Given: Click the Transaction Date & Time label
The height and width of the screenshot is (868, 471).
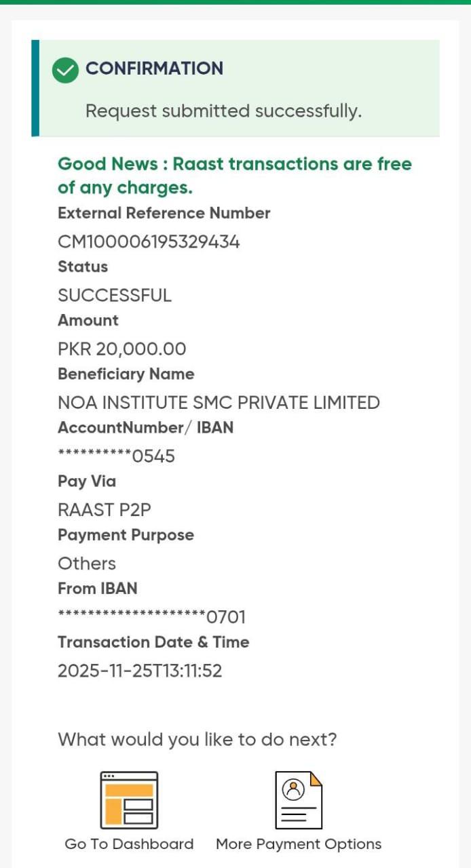Looking at the screenshot, I should click(x=153, y=642).
